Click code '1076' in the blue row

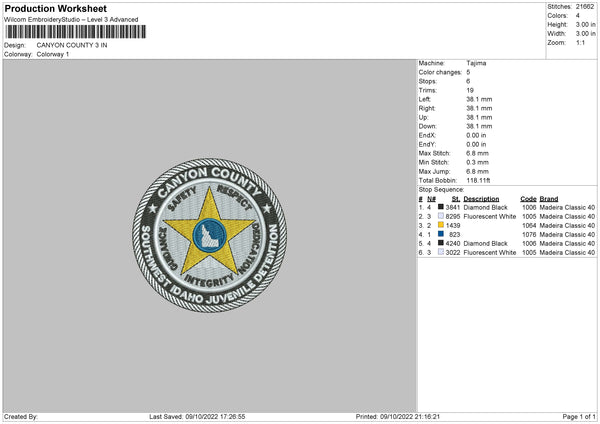529,235
